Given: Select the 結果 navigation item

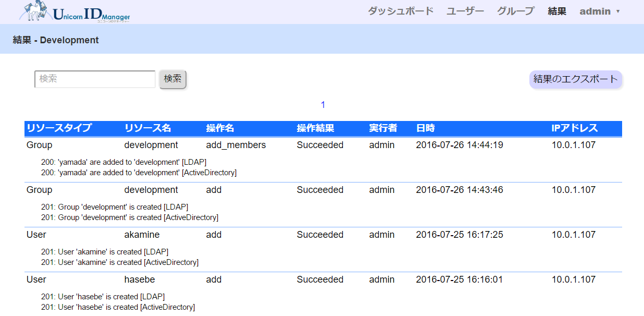Looking at the screenshot, I should tap(557, 11).
